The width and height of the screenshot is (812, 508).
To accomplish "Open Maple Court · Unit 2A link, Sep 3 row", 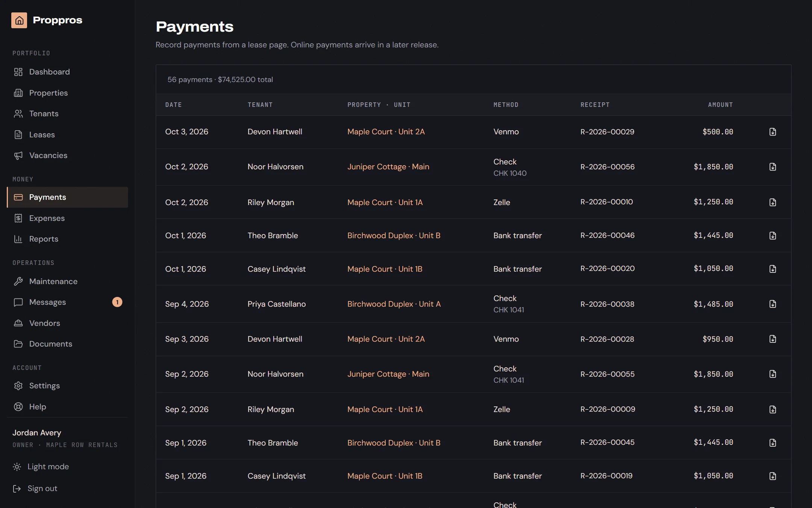I will point(386,339).
